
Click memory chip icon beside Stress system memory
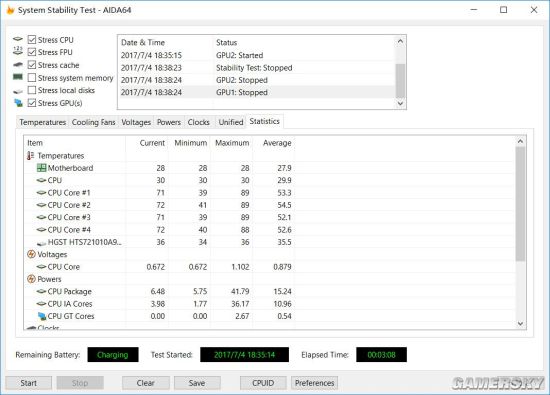click(x=18, y=77)
